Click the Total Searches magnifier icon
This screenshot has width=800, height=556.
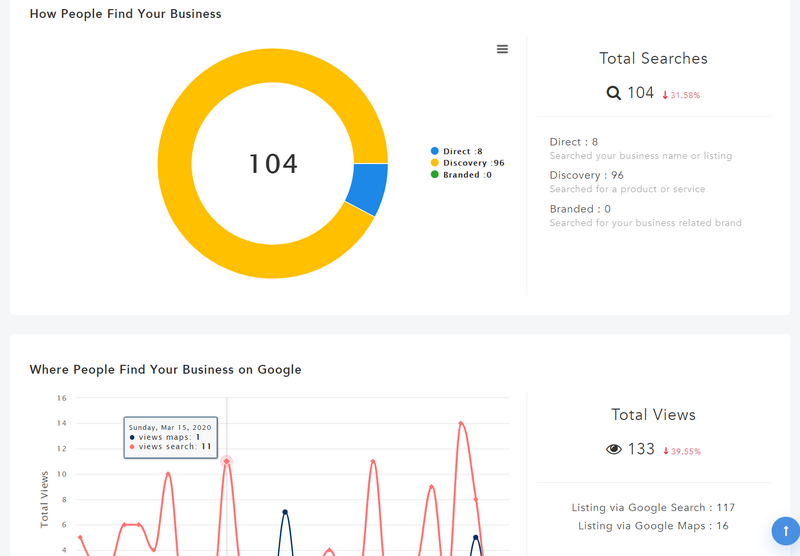click(613, 93)
